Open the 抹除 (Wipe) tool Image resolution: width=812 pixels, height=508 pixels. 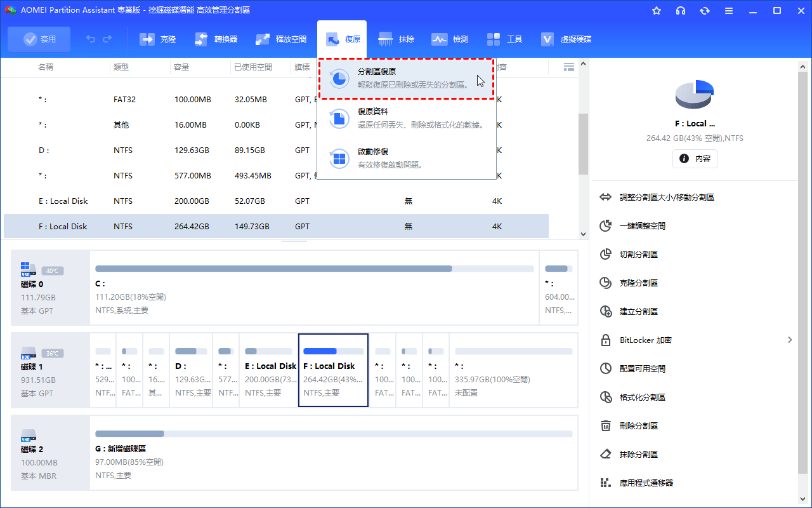pyautogui.click(x=396, y=39)
